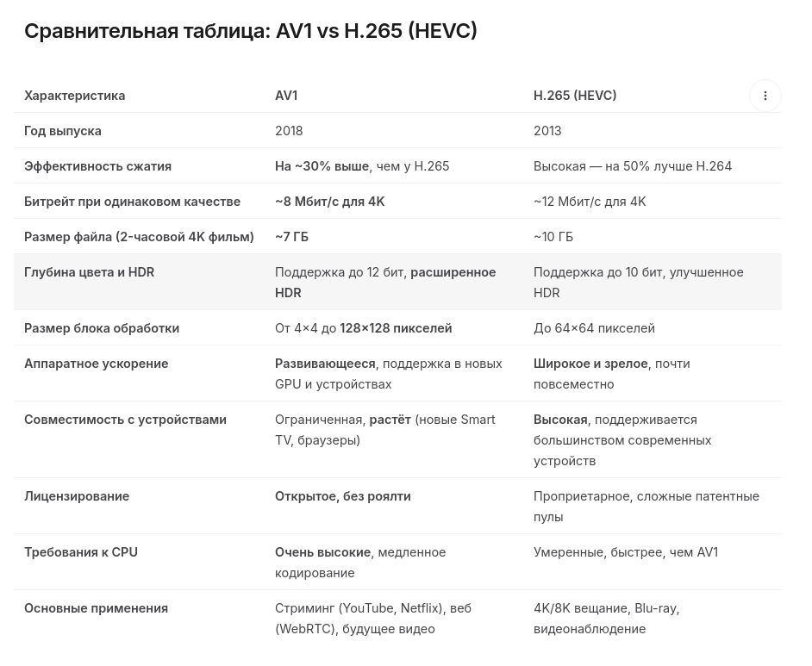Click the "Год выпуска" row label
The width and height of the screenshot is (812, 666).
click(63, 131)
